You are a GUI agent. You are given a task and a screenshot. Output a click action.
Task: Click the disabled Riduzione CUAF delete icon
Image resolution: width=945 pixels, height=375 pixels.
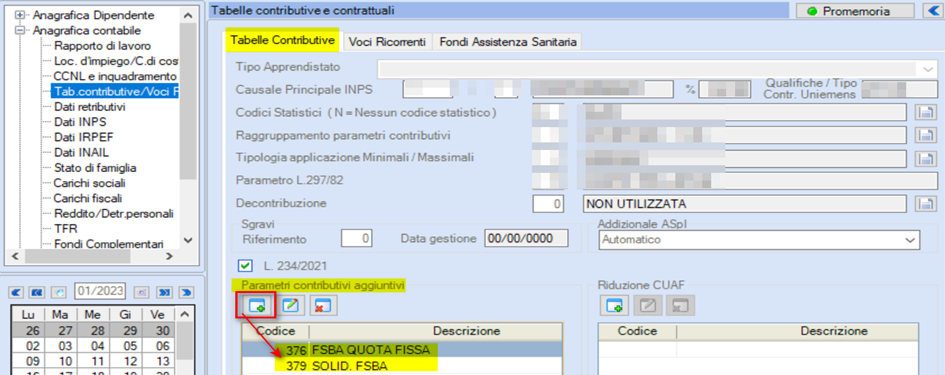click(x=680, y=305)
